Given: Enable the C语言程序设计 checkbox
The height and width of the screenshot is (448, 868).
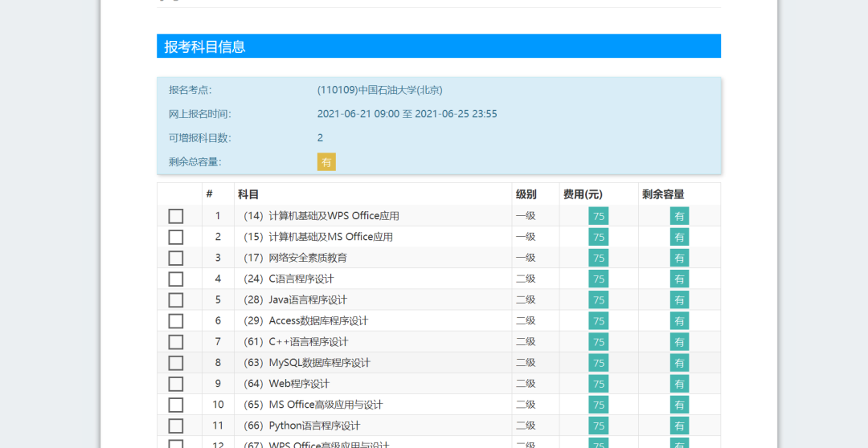Looking at the screenshot, I should tap(175, 279).
